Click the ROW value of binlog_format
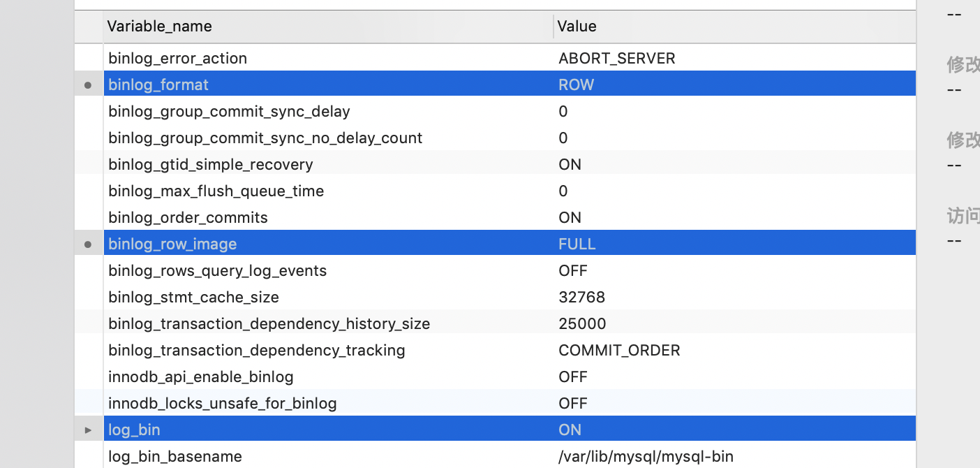 point(577,85)
